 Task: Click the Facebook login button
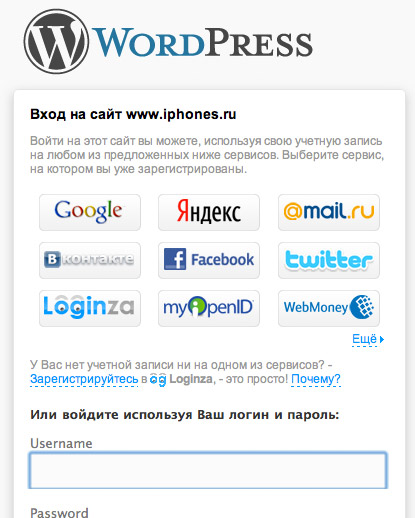click(x=209, y=260)
